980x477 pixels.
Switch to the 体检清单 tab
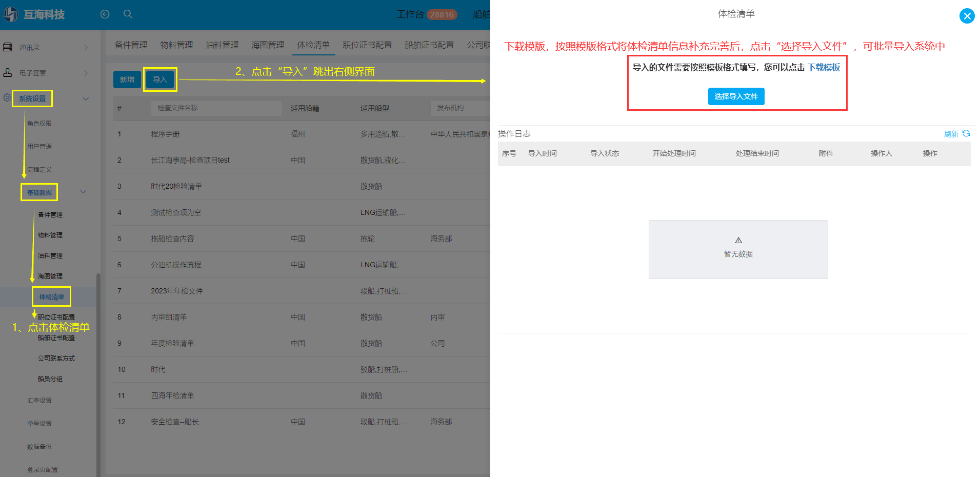314,45
